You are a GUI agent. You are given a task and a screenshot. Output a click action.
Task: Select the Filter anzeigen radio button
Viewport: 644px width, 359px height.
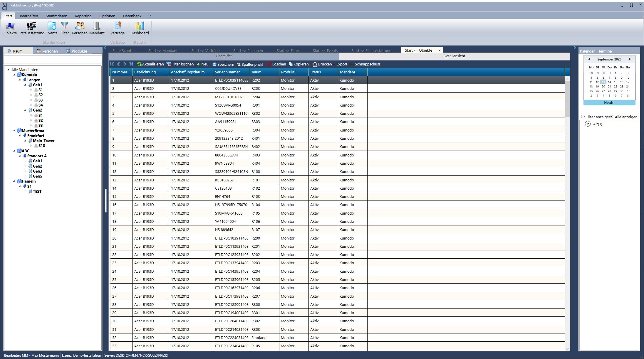pyautogui.click(x=583, y=117)
